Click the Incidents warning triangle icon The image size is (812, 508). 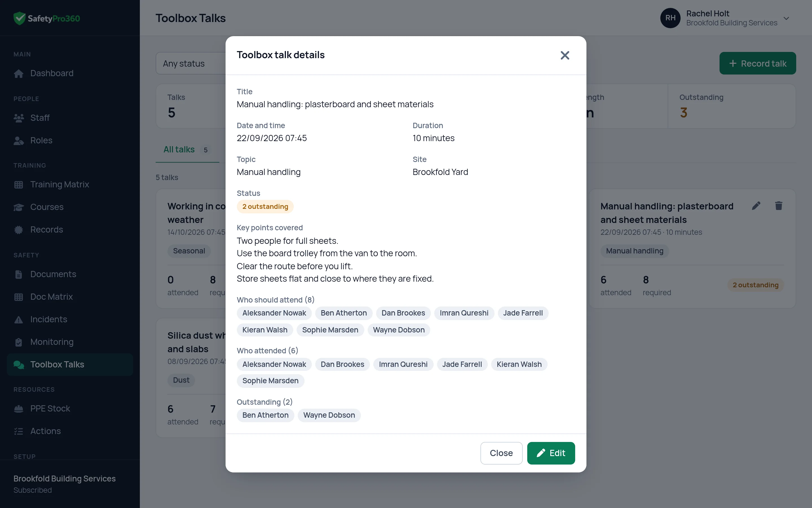(x=19, y=319)
